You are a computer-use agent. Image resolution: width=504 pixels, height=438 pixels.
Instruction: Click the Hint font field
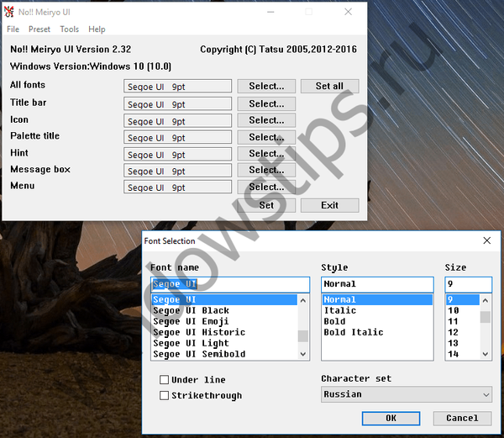pos(177,154)
